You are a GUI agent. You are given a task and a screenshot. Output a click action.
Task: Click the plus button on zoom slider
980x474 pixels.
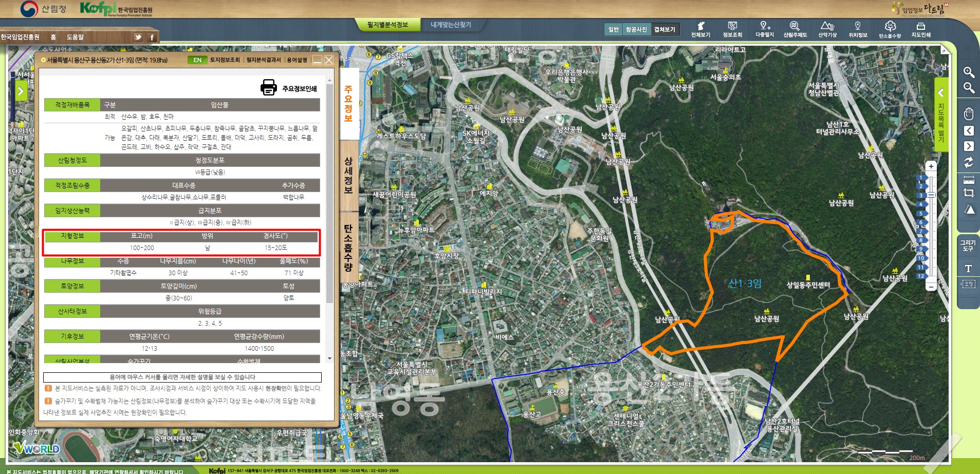931,166
